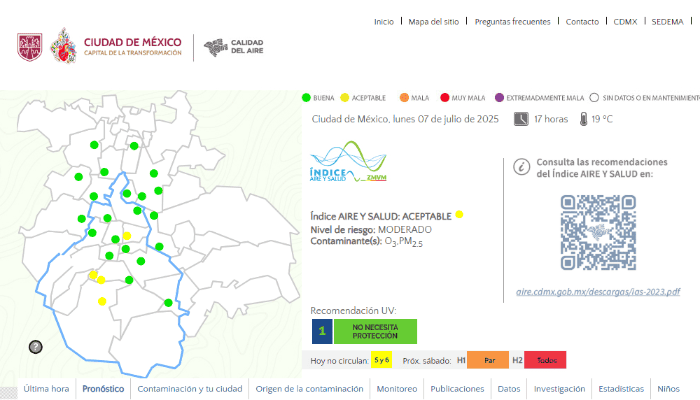Select the Última hora tab
Image resolution: width=700 pixels, height=400 pixels.
coord(46,389)
